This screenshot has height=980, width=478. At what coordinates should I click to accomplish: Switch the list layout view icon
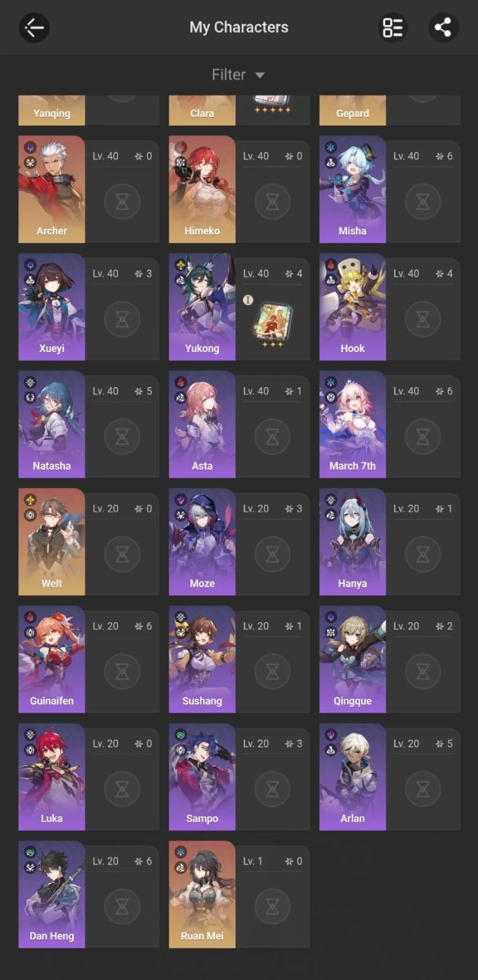coord(393,28)
